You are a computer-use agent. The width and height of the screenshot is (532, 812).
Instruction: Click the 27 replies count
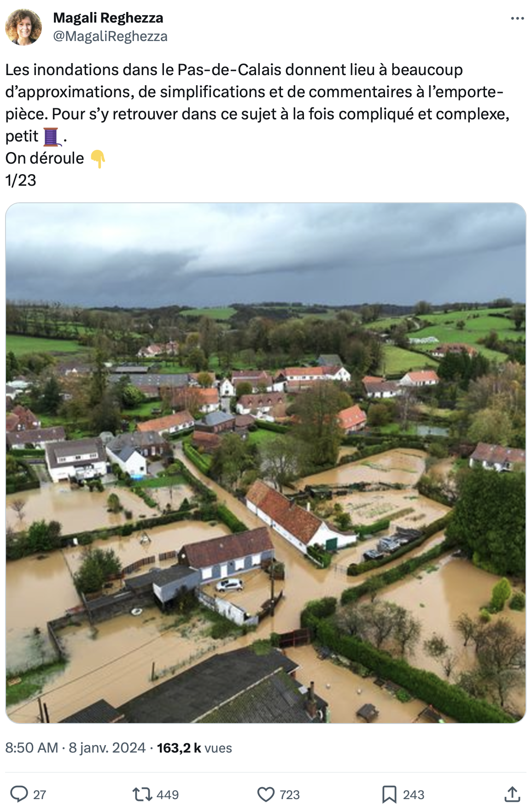(40, 795)
